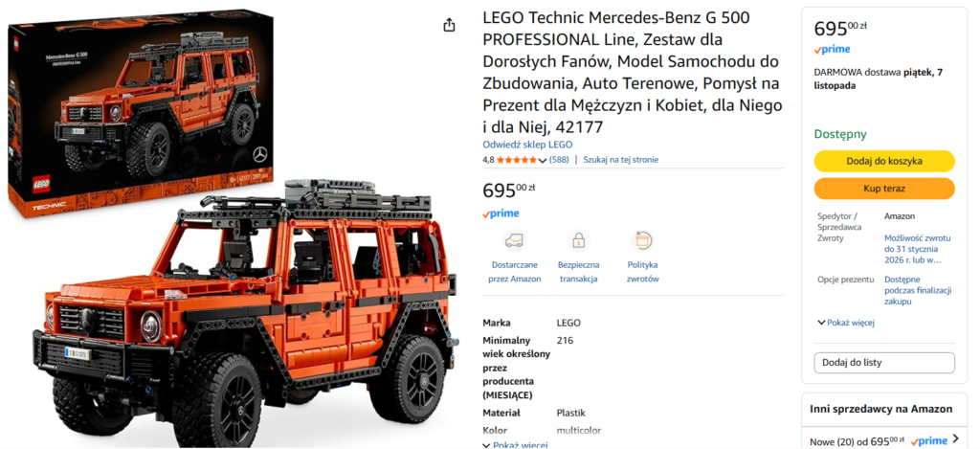Add item with Dodaj do koszyka
980x449 pixels.
click(x=884, y=161)
